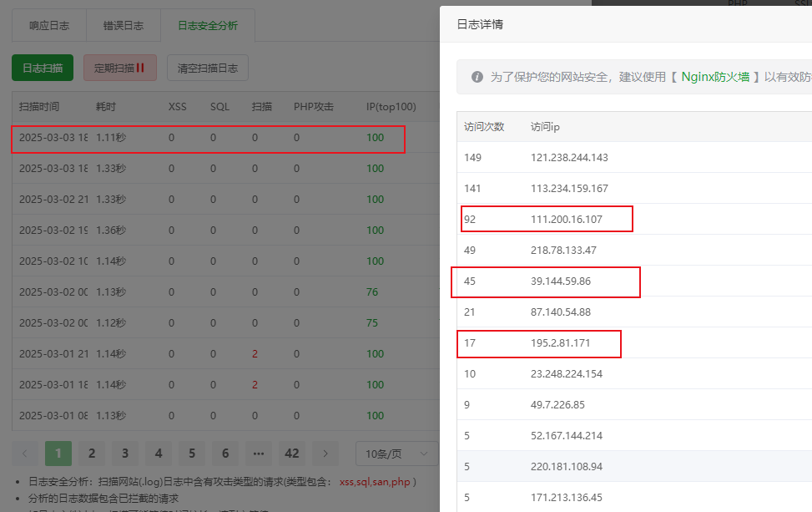Open the 10条/页 page size dropdown
812x512 pixels.
[x=396, y=454]
